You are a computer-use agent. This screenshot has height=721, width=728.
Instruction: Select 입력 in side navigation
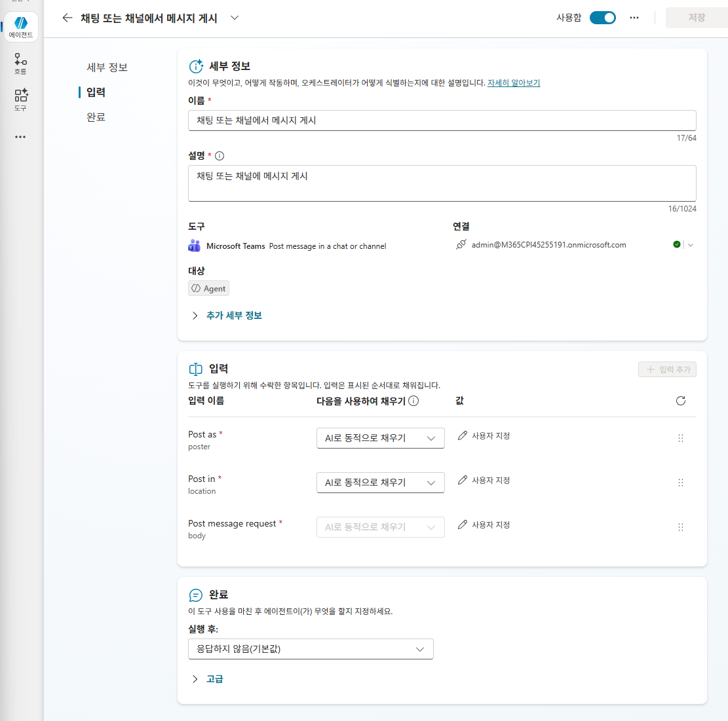click(96, 92)
